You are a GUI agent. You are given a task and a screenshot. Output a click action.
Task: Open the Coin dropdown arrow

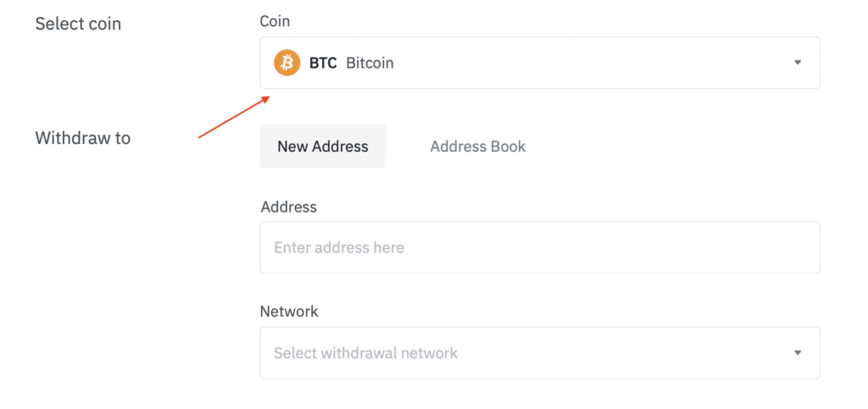pyautogui.click(x=798, y=63)
